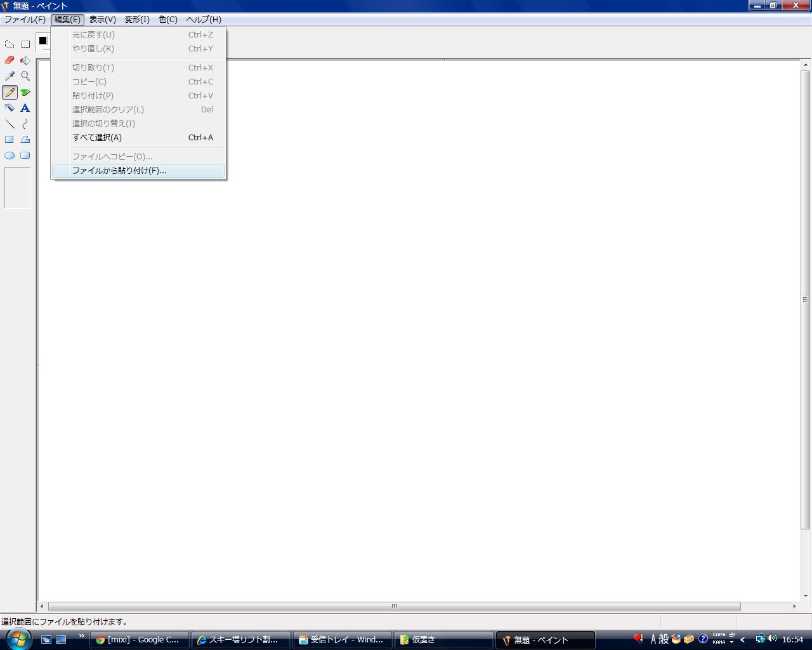The image size is (812, 650).
Task: Open the language bar options menu
Action: [732, 642]
